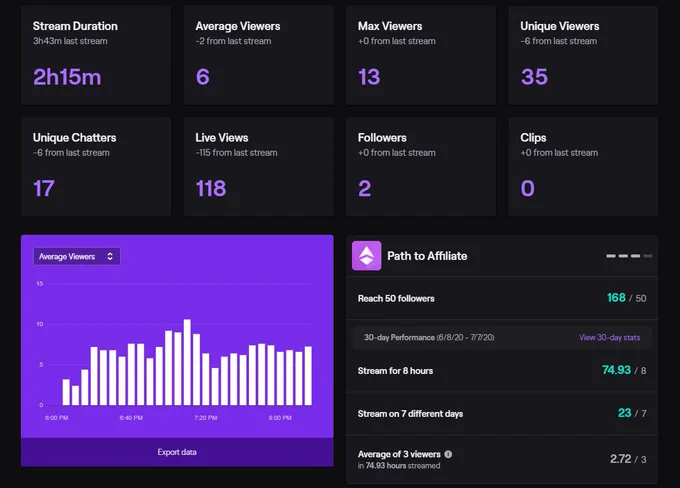The height and width of the screenshot is (488, 680).
Task: Click the Path to Affiliate achievement icon
Action: (366, 256)
